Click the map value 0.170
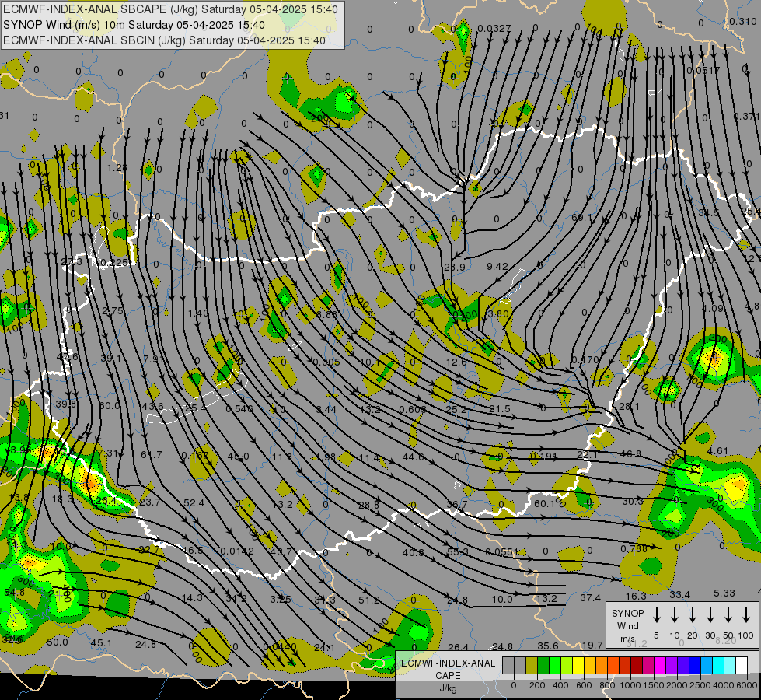761x700 pixels. (x=585, y=360)
